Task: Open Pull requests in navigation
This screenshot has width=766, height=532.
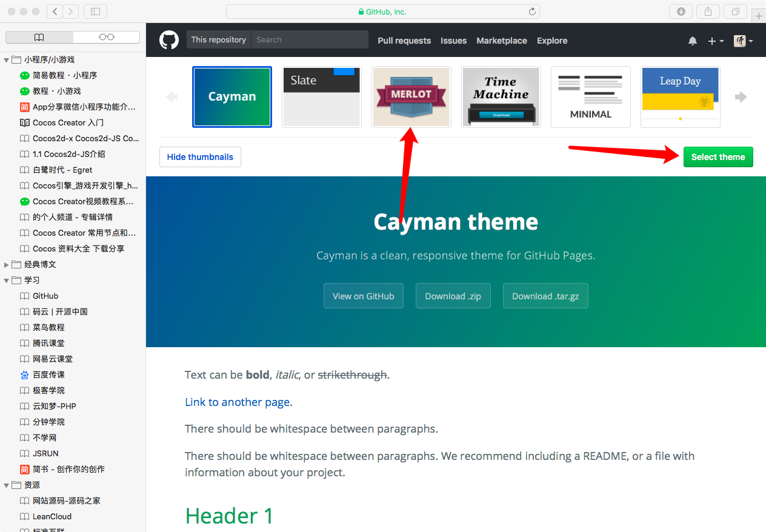Action: click(x=404, y=41)
